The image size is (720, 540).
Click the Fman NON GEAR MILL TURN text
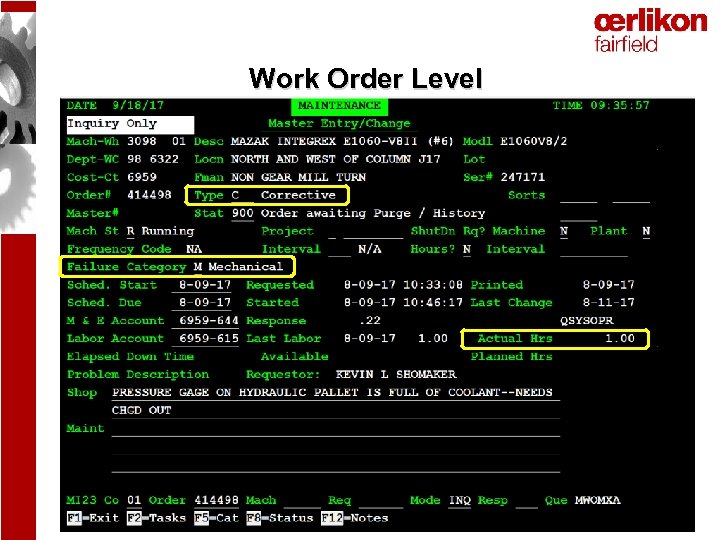[298, 177]
